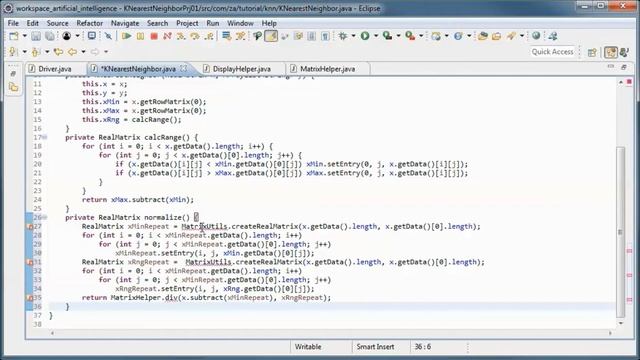This screenshot has width=640, height=360.
Task: Click the Open Task folder icon
Action: click(x=496, y=36)
